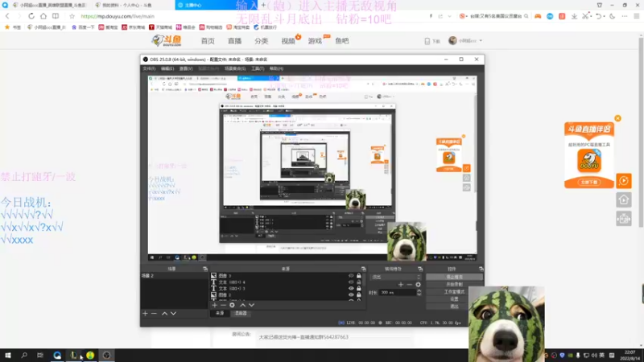Viewport: 644px width, 362px height.
Task: Go back using the browser back arrow
Action: pos(7,16)
